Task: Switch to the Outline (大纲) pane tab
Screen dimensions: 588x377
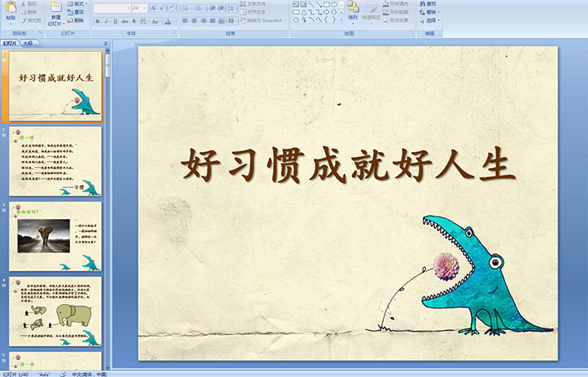Action: tap(28, 44)
